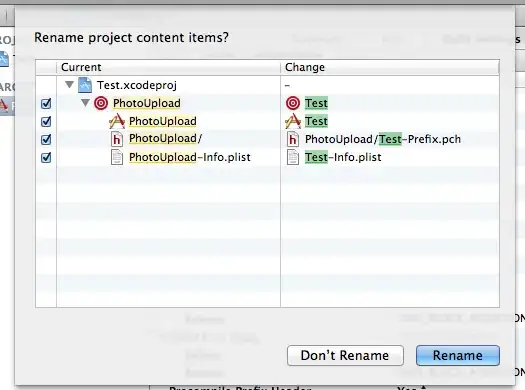The image size is (525, 390).
Task: Toggle the checkbox for the PhotoUpload/ prefix header
Action: [46, 139]
